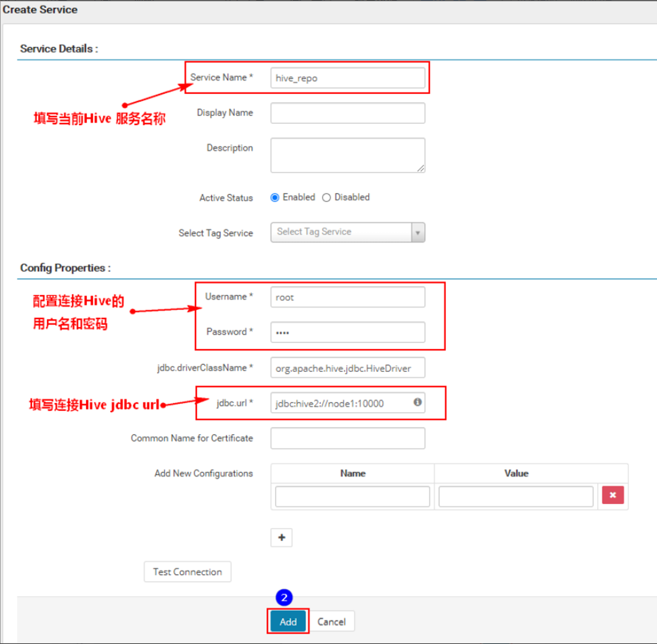Screen dimensions: 657x644
Task: Focus the Username field
Action: click(348, 297)
